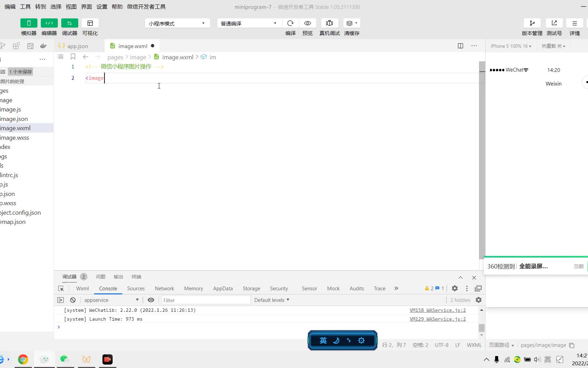This screenshot has width=588, height=368.
Task: Clear console with the block icon
Action: click(x=73, y=300)
